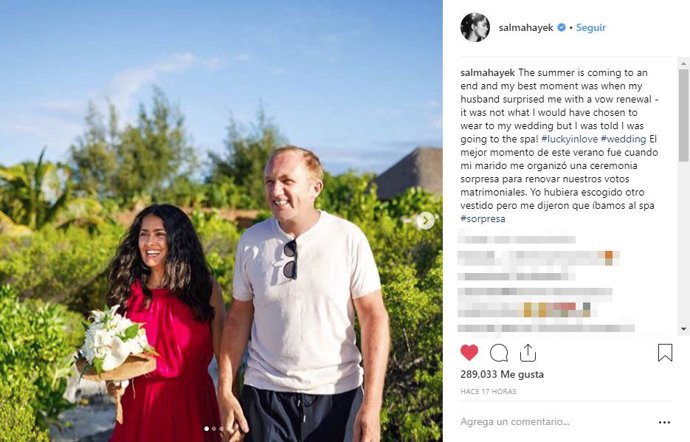This screenshot has height=442, width=690.
Task: Click the comments scrollbar thumb
Action: click(x=683, y=115)
